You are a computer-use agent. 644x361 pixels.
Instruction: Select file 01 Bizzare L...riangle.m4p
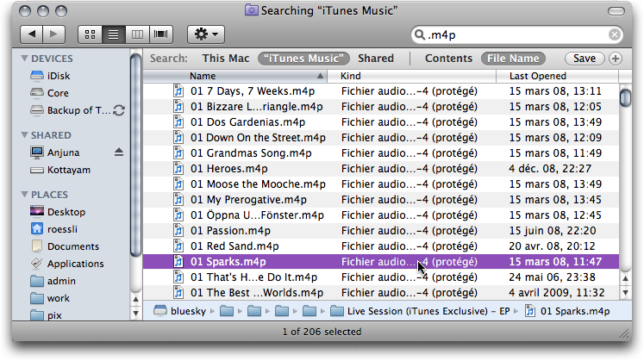[381, 107]
